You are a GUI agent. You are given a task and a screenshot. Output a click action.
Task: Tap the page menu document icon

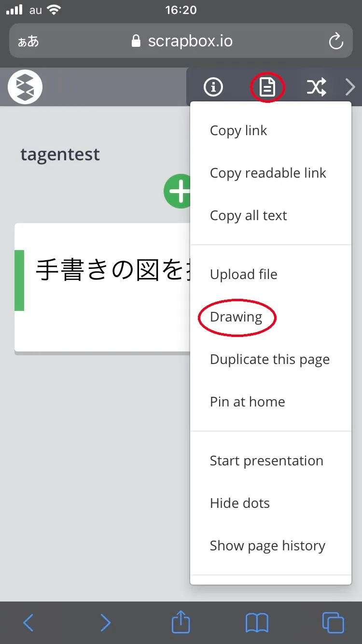click(267, 87)
